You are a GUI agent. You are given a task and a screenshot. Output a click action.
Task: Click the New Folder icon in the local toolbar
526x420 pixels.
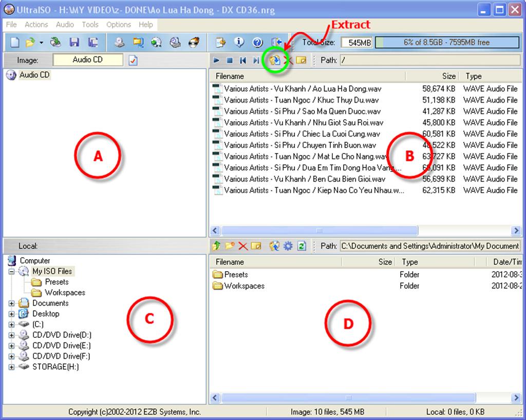(230, 246)
